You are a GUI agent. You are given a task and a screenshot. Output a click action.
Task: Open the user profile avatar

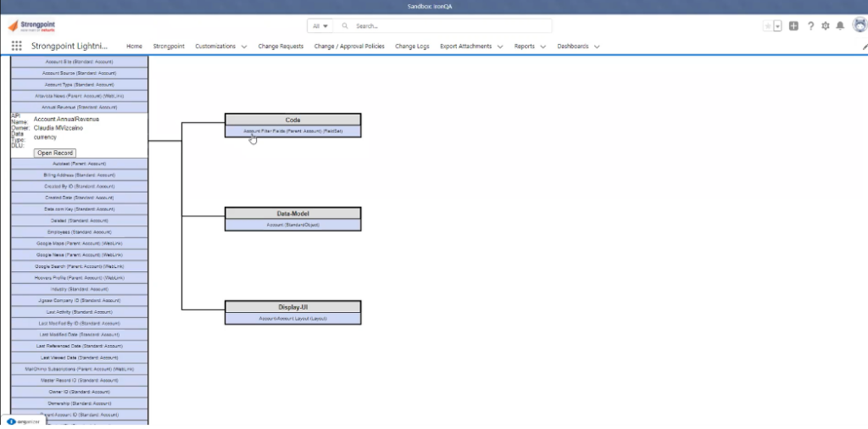(x=860, y=25)
